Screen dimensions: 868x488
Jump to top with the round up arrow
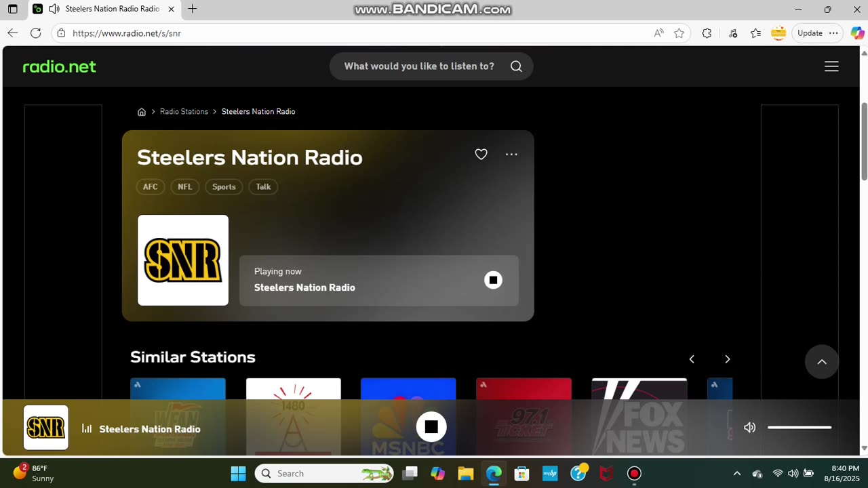[822, 362]
